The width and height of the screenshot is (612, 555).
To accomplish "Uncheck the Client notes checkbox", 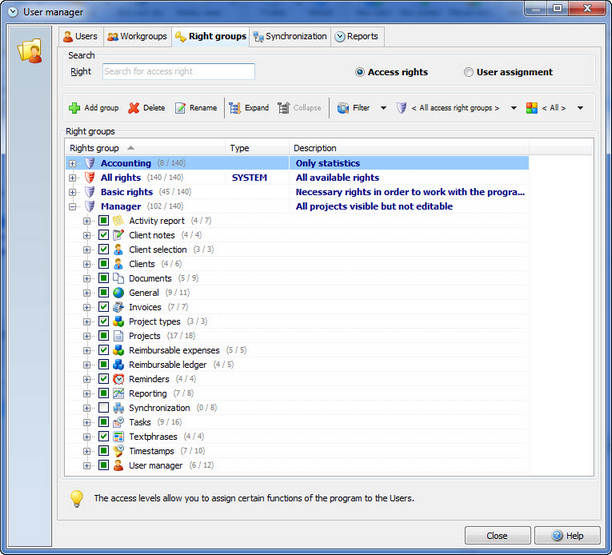I will point(103,235).
